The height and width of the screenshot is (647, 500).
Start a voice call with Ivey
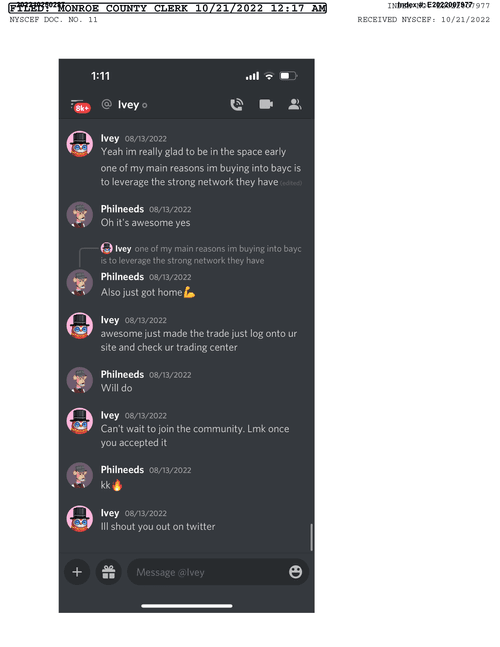(236, 104)
